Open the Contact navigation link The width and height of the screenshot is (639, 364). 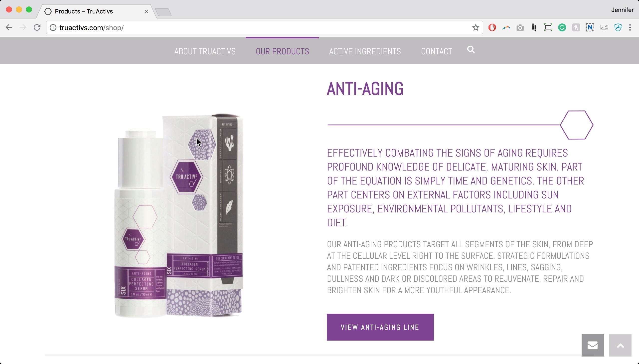point(436,51)
